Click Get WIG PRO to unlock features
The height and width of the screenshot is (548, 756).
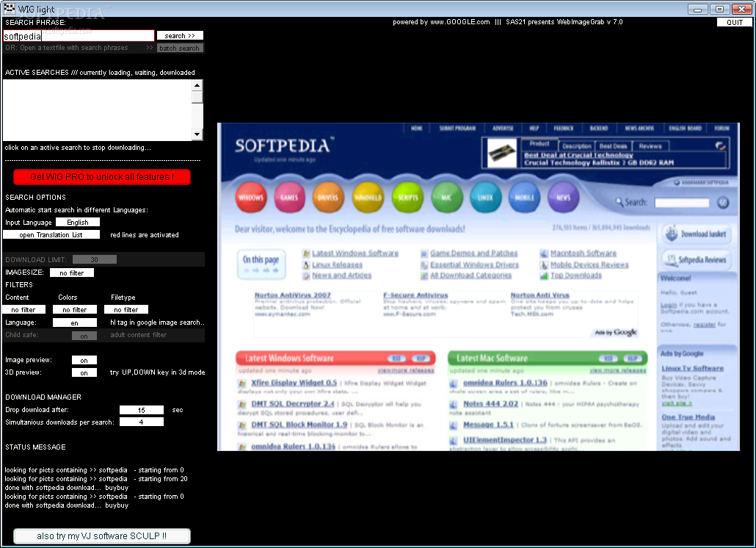pos(102,177)
